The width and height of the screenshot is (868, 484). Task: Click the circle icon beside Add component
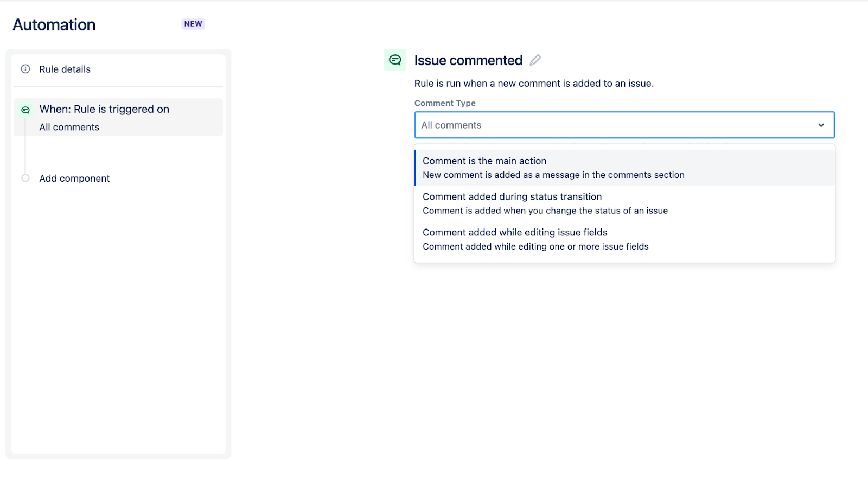25,178
